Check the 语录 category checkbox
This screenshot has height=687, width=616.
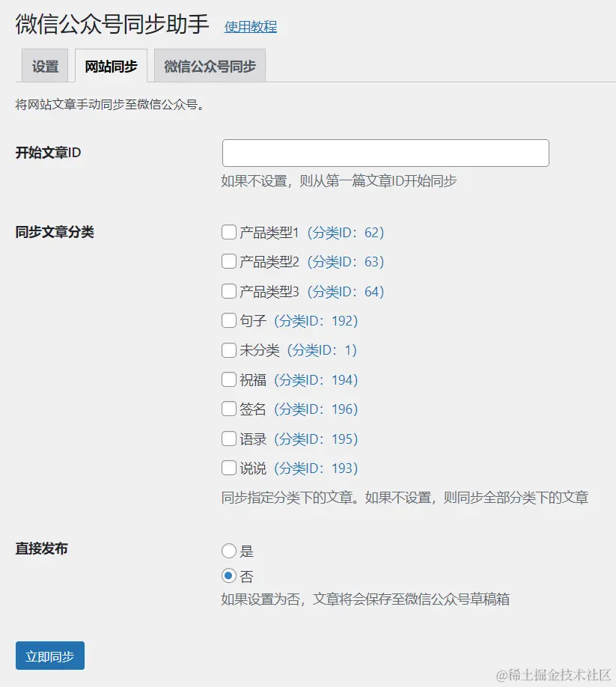click(228, 439)
